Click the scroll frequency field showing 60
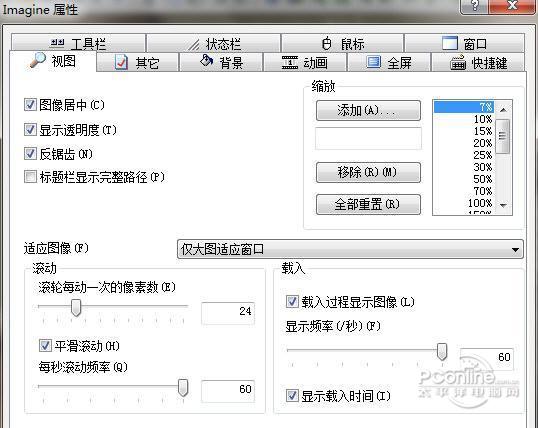538x428 pixels. click(x=228, y=391)
